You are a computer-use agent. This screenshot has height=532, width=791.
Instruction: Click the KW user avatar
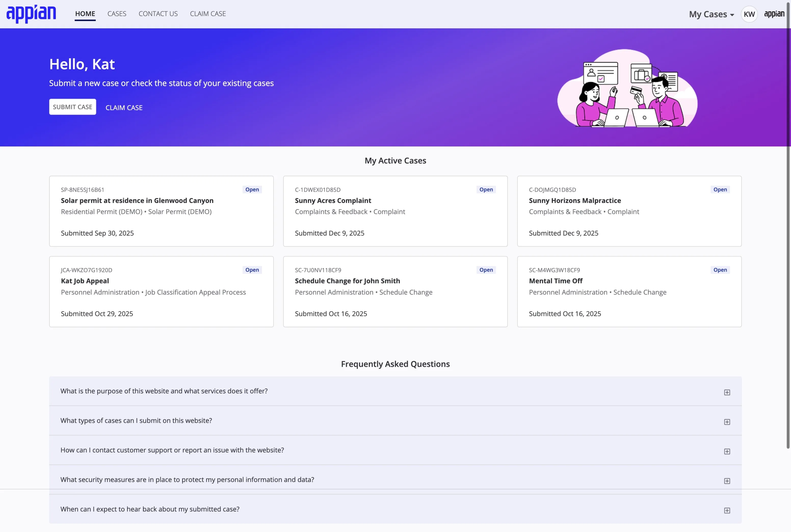pos(749,14)
